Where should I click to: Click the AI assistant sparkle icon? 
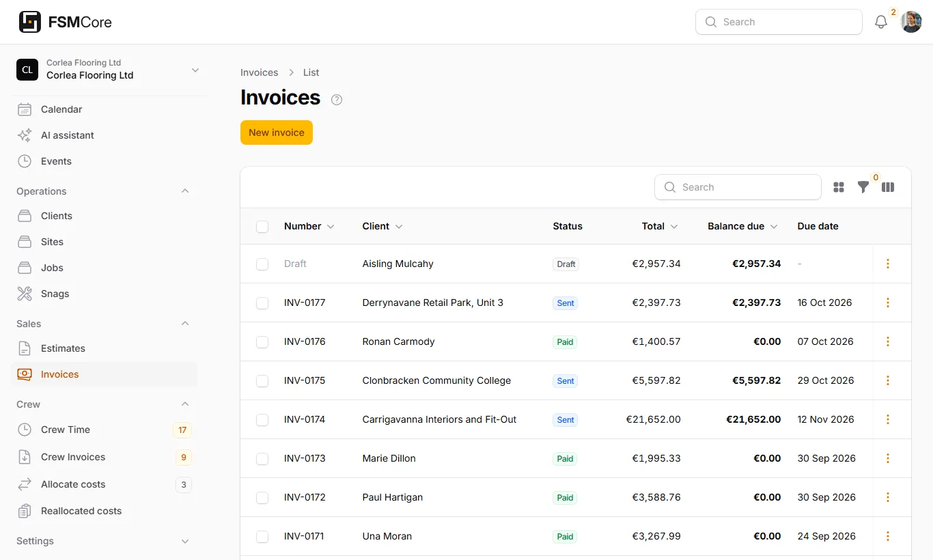click(25, 135)
